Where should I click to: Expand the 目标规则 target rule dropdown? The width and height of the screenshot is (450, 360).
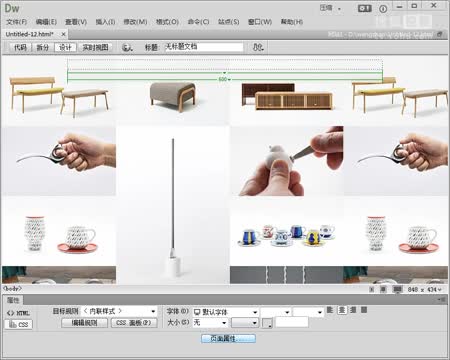click(x=119, y=311)
